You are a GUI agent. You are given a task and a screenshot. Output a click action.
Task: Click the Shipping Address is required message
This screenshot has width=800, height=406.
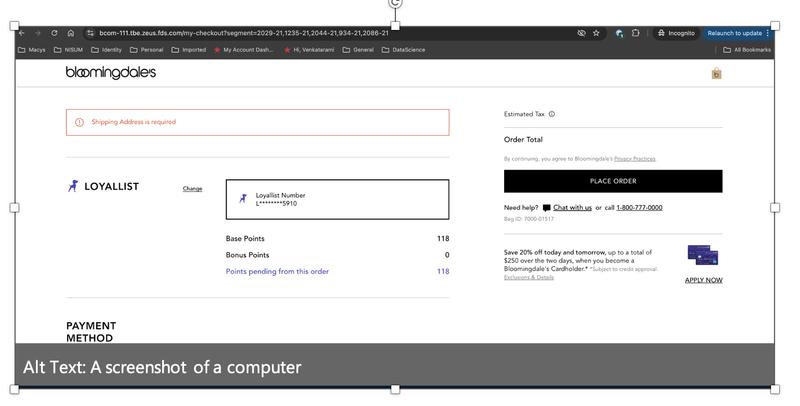tap(134, 122)
